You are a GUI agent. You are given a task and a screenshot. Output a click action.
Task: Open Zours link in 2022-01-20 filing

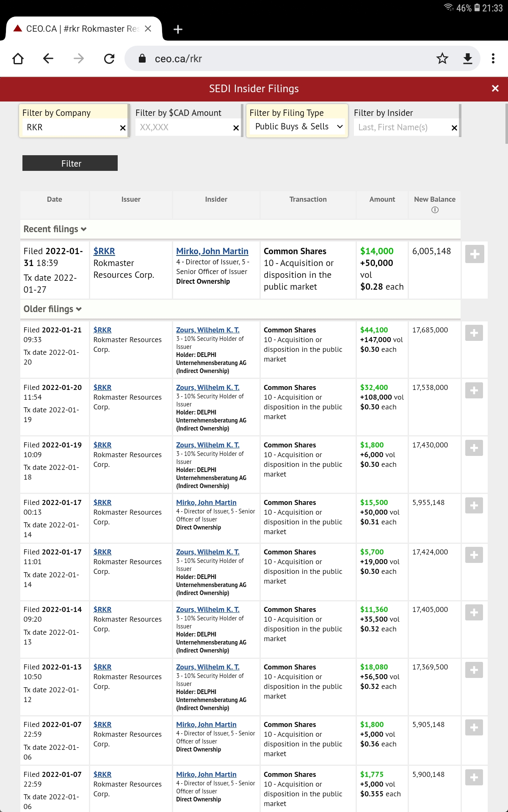point(208,387)
